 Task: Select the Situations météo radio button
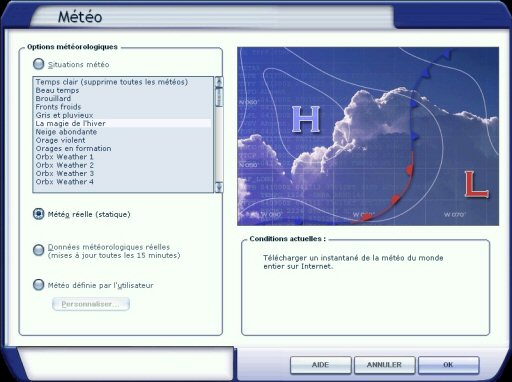tap(39, 64)
